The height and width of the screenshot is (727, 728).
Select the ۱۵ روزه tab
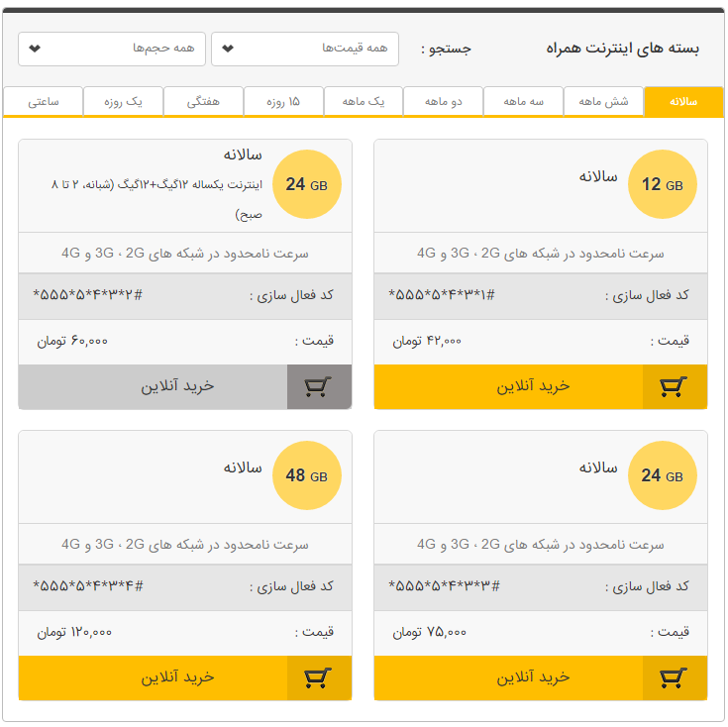(x=283, y=101)
